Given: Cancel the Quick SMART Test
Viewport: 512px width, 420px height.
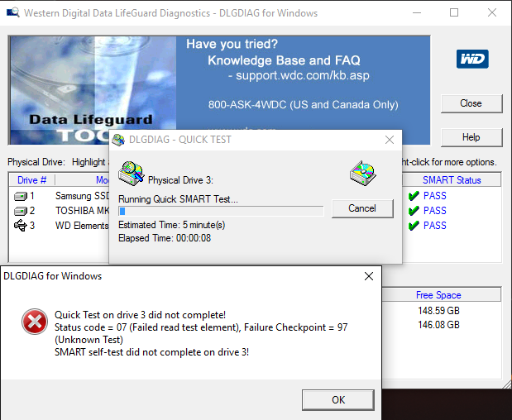Looking at the screenshot, I should (x=362, y=208).
